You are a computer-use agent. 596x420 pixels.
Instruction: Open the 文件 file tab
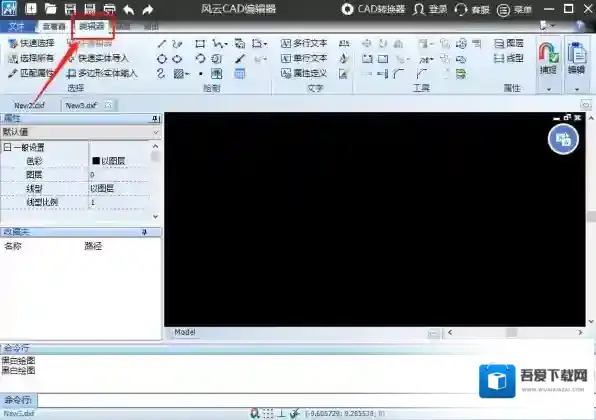click(x=16, y=26)
